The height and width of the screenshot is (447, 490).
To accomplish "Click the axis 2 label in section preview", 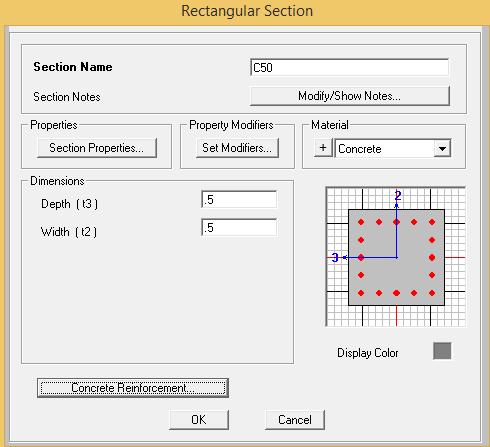I will pyautogui.click(x=398, y=195).
